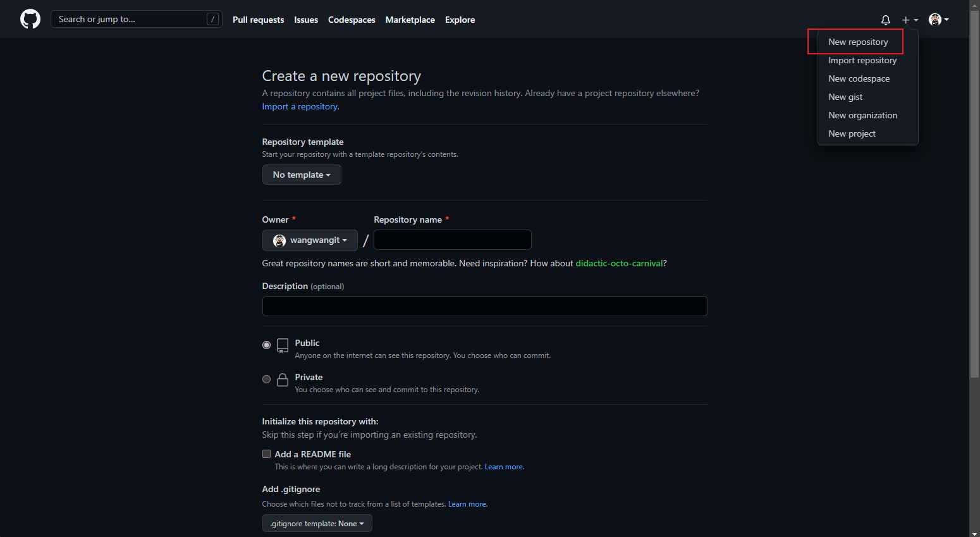Focus the Repository name field
This screenshot has width=980, height=537.
tap(452, 240)
